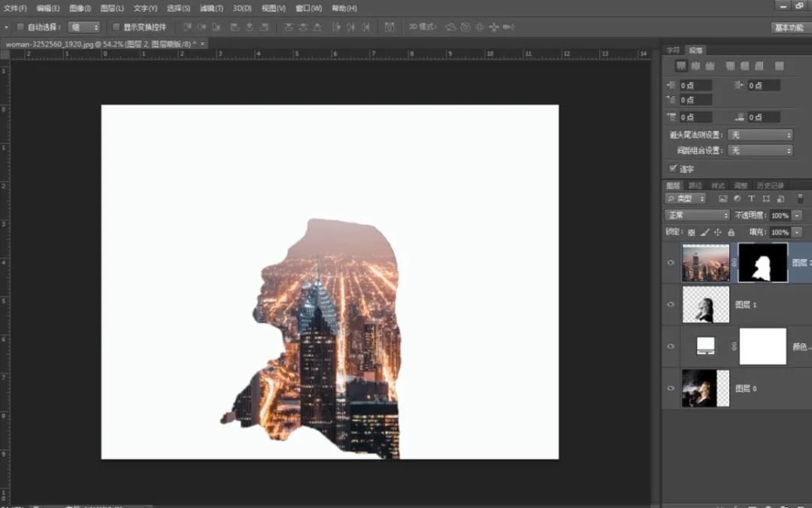Open the tool preset picker arrow
The image size is (812, 508).
(6, 27)
